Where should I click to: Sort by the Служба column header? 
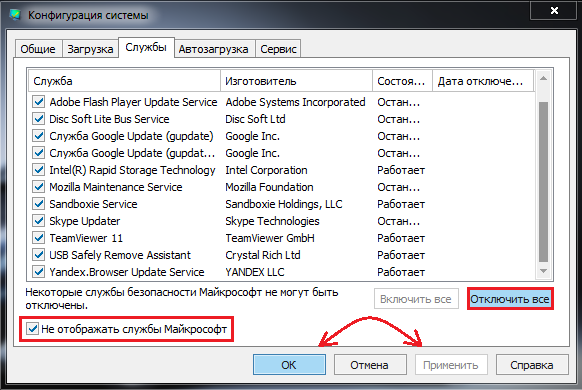[124, 81]
